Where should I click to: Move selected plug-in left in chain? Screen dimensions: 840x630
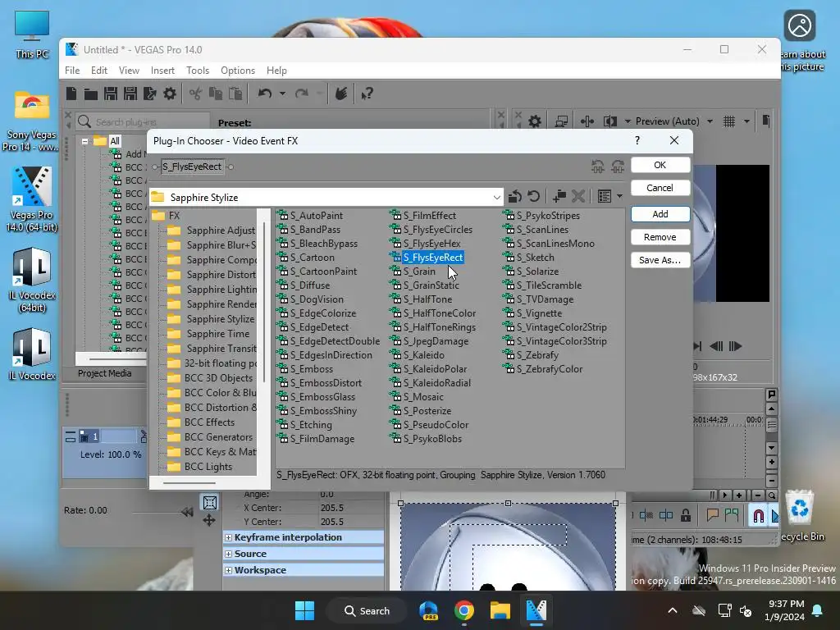(x=598, y=167)
